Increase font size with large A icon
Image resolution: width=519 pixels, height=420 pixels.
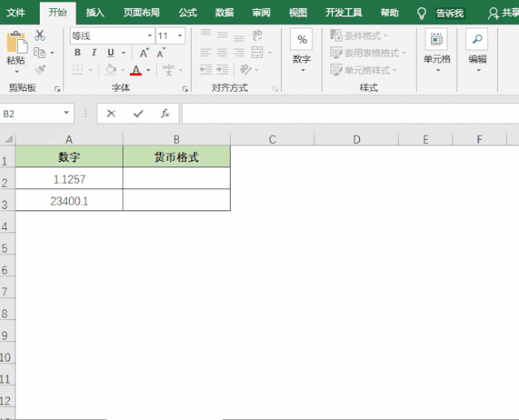tap(144, 53)
